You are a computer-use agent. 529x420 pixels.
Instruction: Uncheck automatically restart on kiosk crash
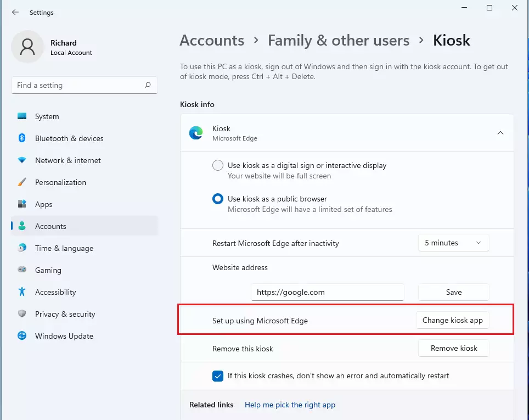[x=218, y=376]
